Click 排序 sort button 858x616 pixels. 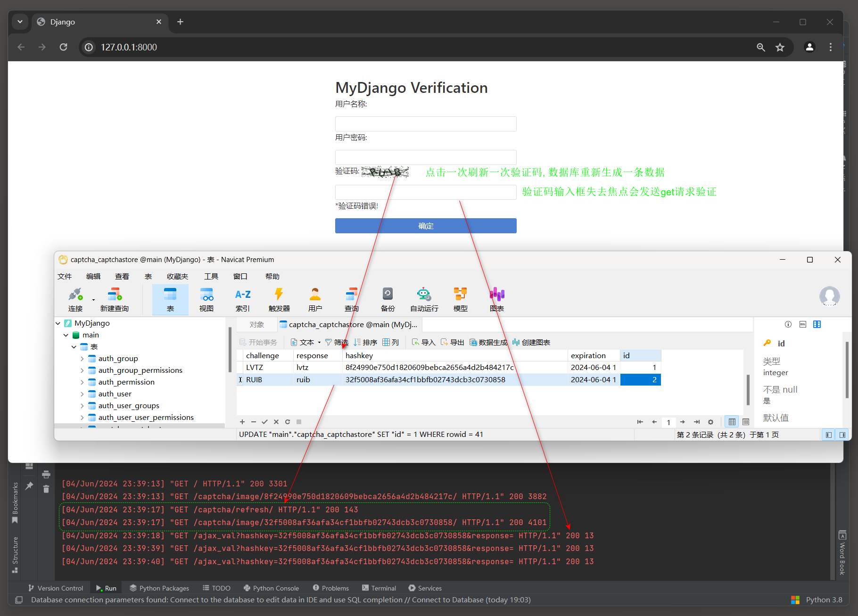tap(365, 343)
